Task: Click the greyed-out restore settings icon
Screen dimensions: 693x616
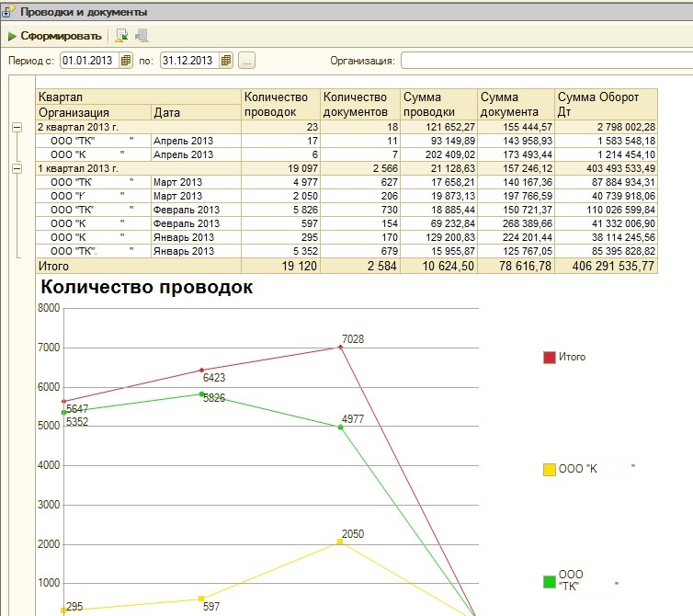Action: pyautogui.click(x=142, y=36)
